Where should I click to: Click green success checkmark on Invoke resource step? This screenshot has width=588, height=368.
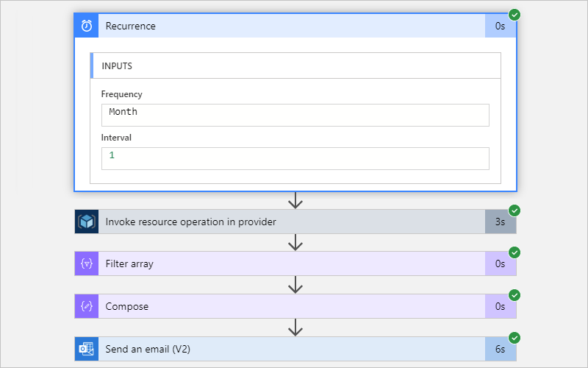[514, 210]
